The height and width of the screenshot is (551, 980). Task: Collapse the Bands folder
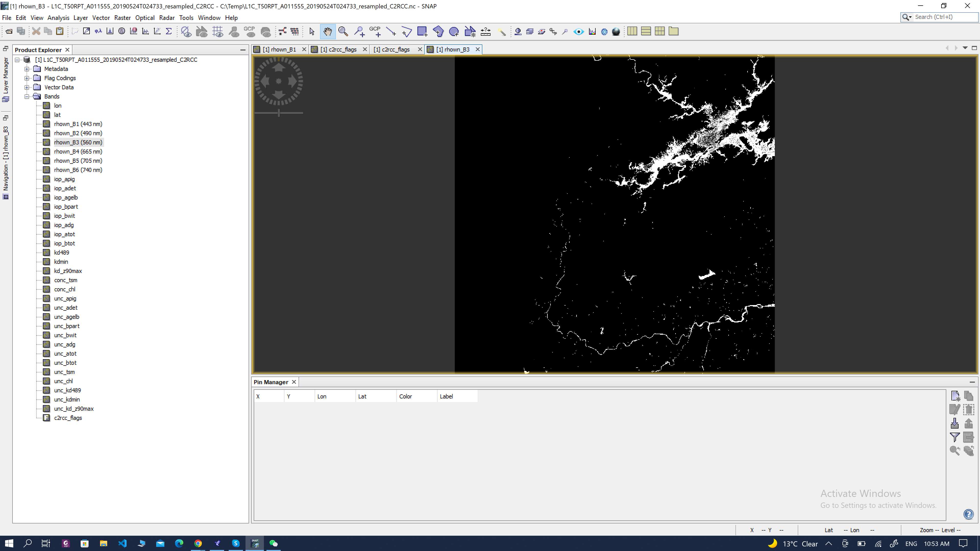(27, 96)
